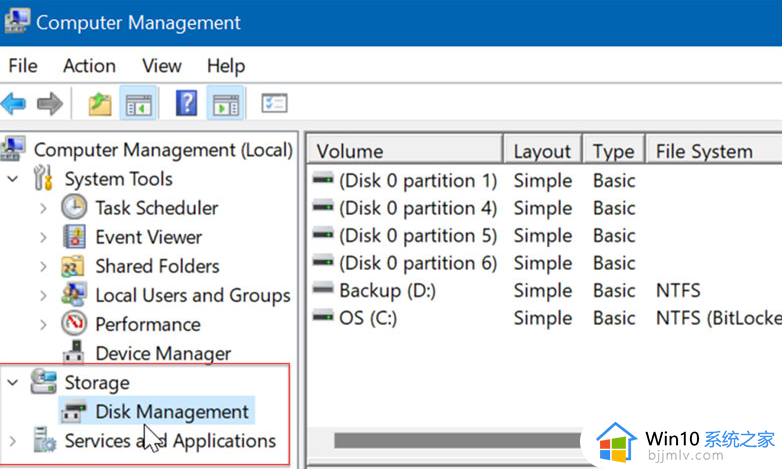
Task: Click the horizontal scrollbar in volume list
Action: pos(457,441)
